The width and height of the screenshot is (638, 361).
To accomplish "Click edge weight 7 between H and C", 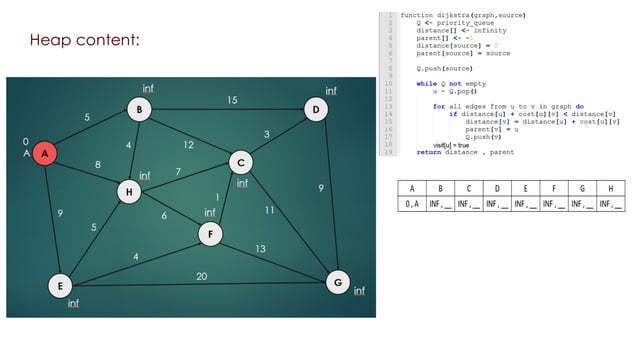I will click(x=178, y=172).
